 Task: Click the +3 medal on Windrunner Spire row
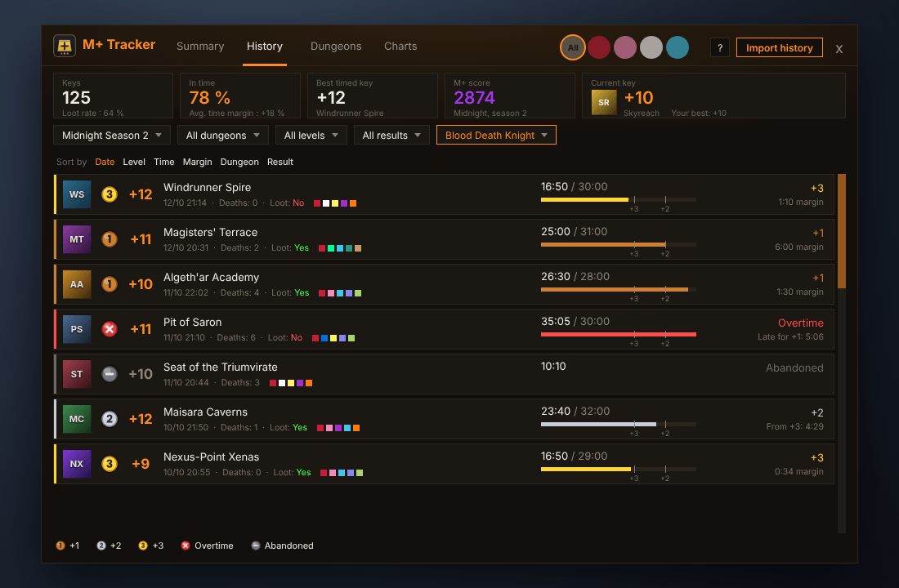click(x=110, y=194)
